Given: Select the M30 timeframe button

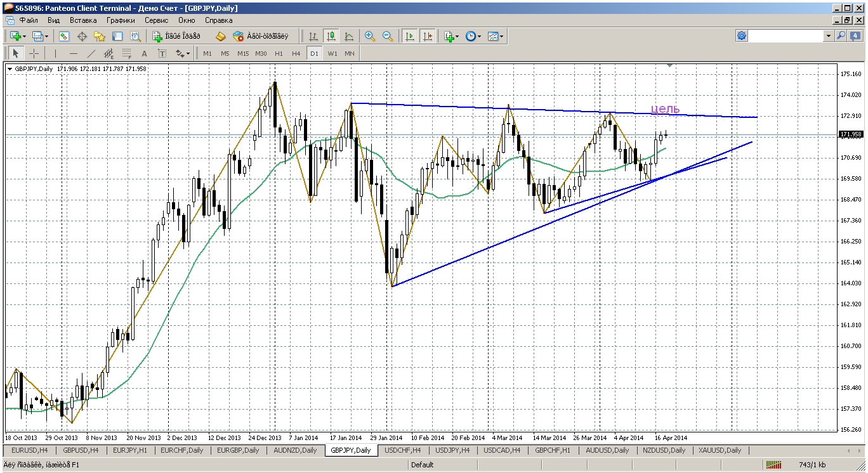Looking at the screenshot, I should point(261,53).
